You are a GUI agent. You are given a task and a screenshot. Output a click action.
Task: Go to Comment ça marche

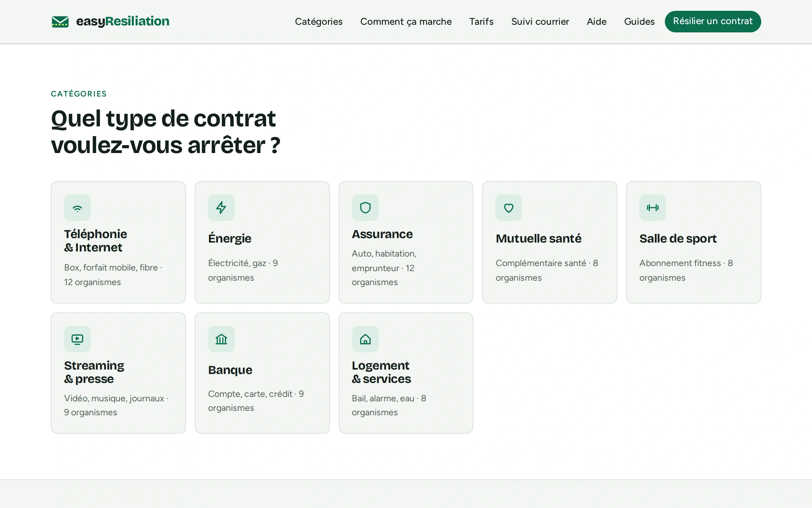tap(406, 22)
